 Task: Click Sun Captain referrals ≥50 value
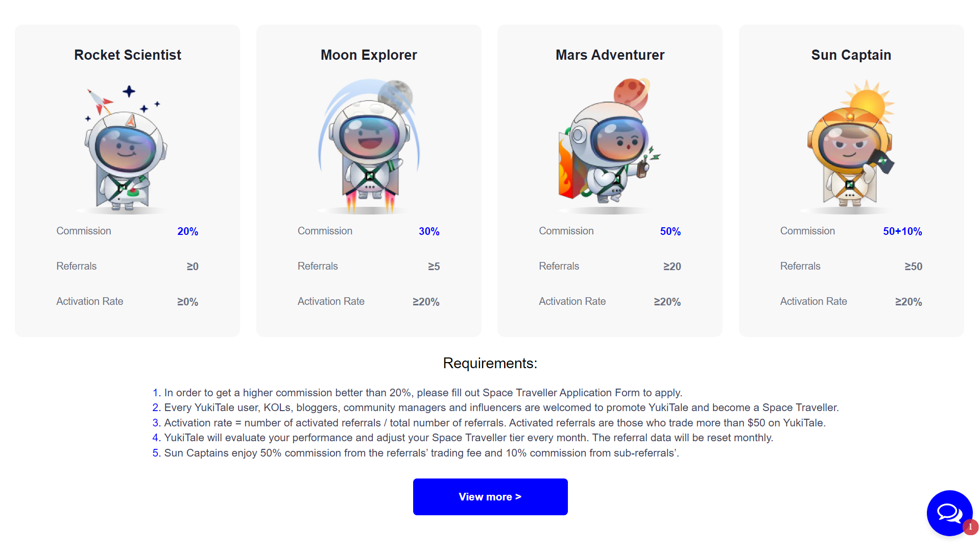coord(914,267)
